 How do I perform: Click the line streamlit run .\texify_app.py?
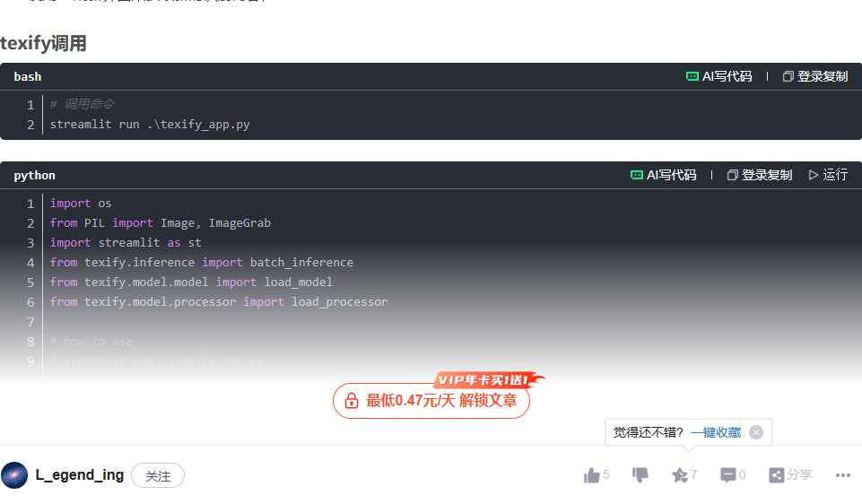coord(150,125)
